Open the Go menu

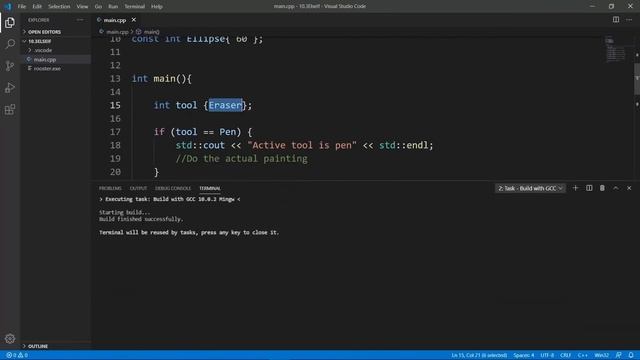pyautogui.click(x=98, y=7)
